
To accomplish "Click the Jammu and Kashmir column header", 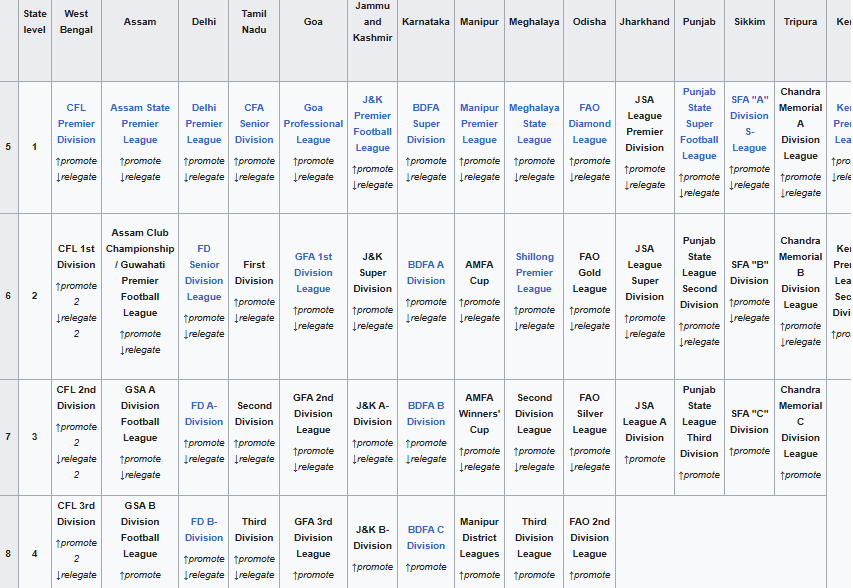I will pyautogui.click(x=373, y=22).
